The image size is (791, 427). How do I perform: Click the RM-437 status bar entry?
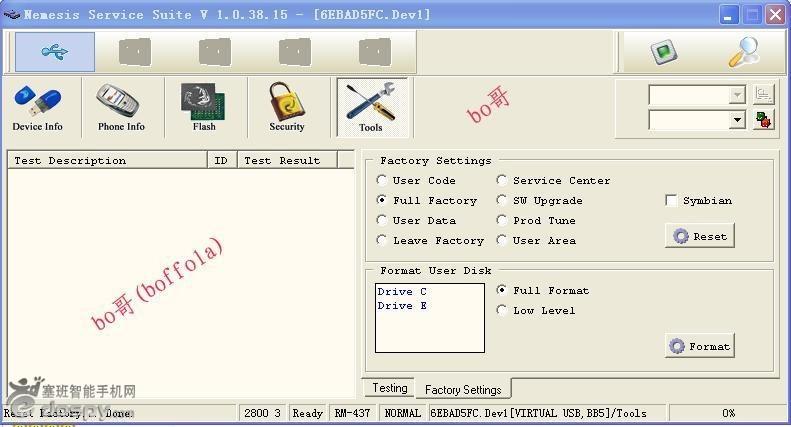[353, 413]
